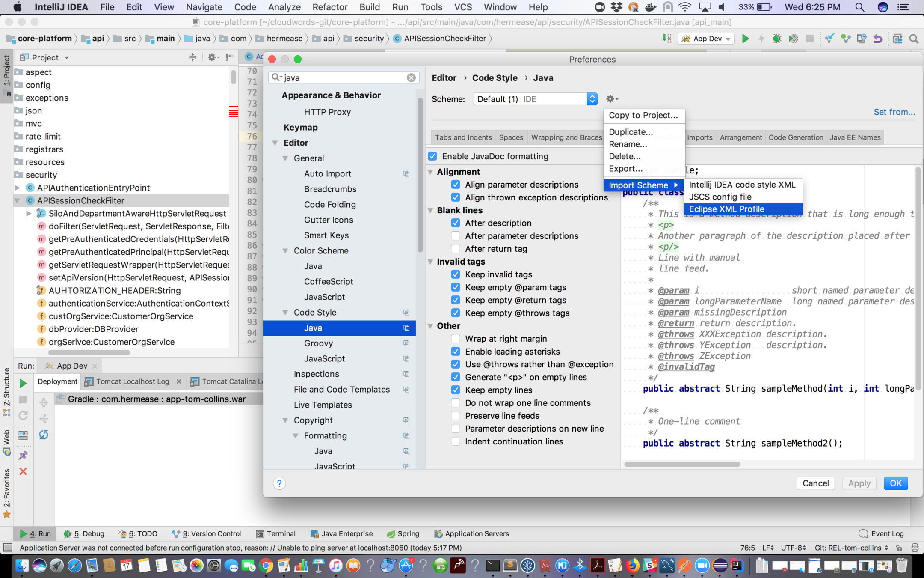The height and width of the screenshot is (578, 924).
Task: Switch to Tabs and Indents tab
Action: point(463,137)
